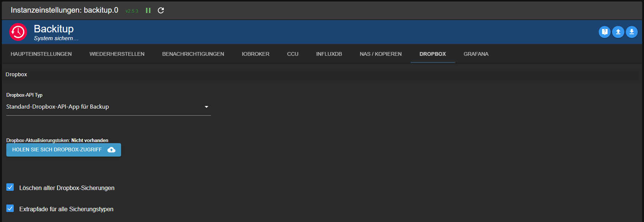Switch to Haupteinstellungen tab
The image size is (644, 222).
coord(41,54)
